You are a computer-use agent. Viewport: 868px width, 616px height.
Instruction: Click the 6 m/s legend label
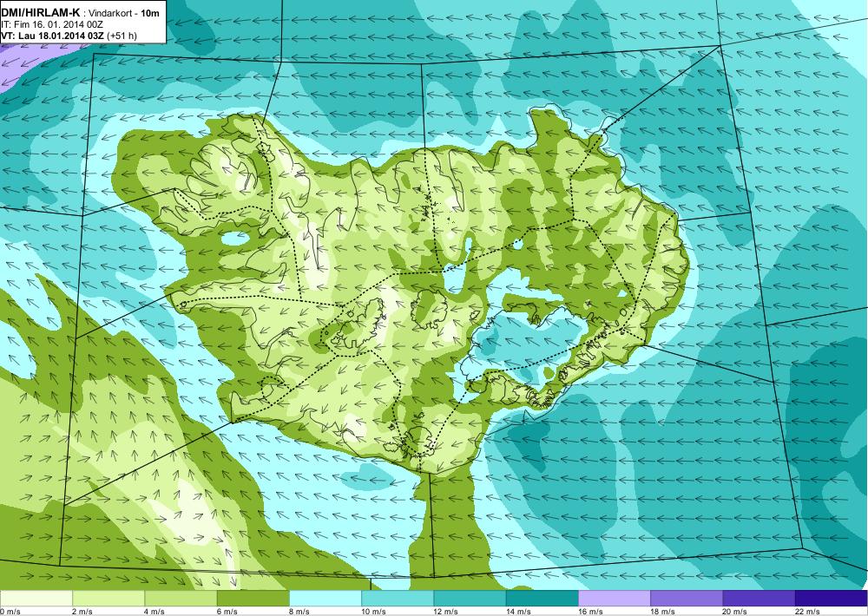(x=227, y=612)
